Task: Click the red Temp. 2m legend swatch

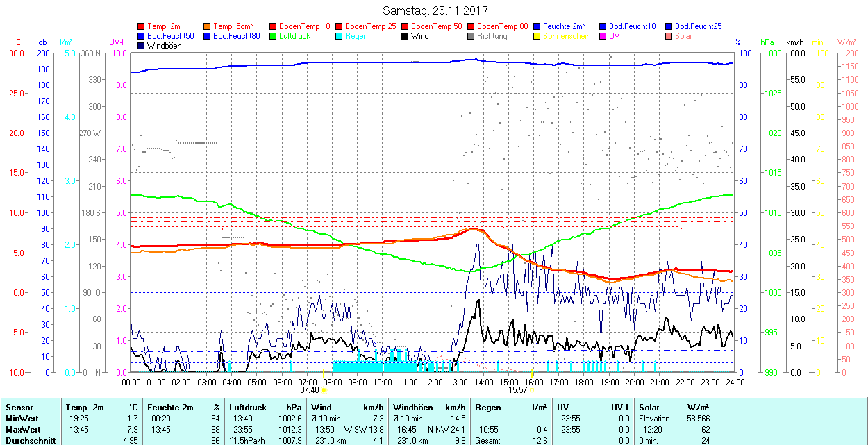Action: (142, 26)
